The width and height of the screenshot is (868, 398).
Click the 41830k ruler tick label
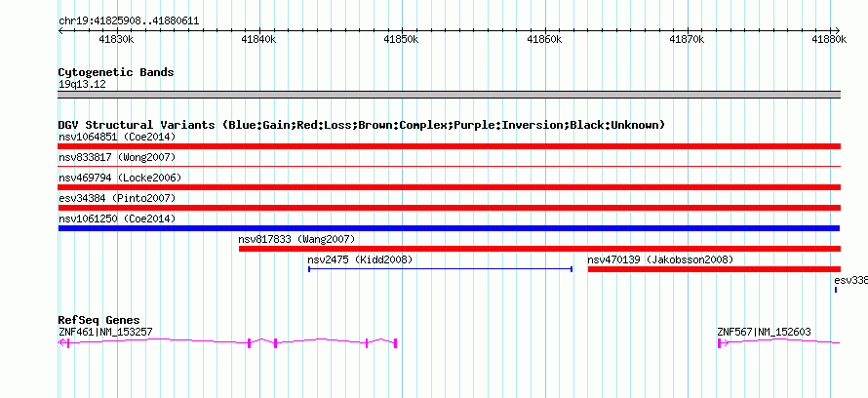coord(116,39)
